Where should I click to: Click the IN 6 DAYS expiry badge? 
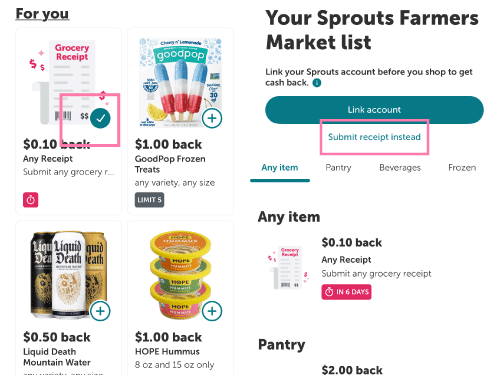coord(346,292)
